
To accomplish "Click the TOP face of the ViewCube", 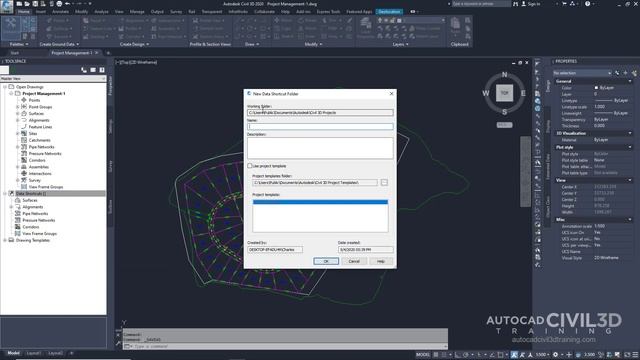I will coord(504,93).
